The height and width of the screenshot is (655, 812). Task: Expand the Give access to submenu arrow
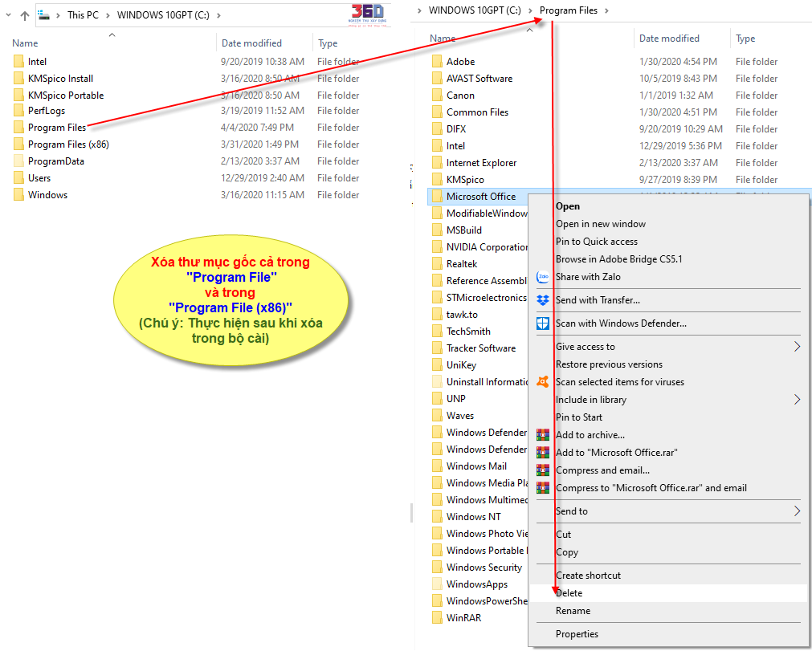797,347
